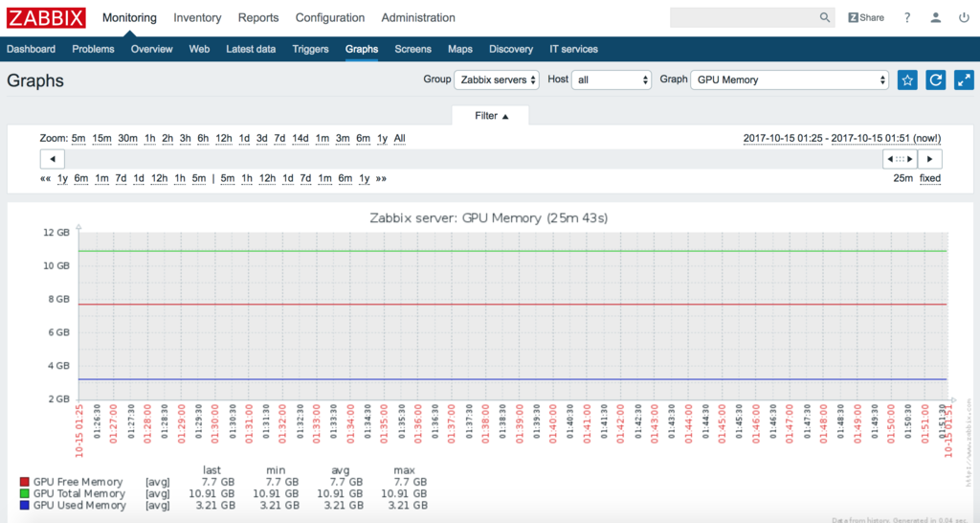This screenshot has height=523, width=980.
Task: Add graph to favourites star
Action: [907, 80]
